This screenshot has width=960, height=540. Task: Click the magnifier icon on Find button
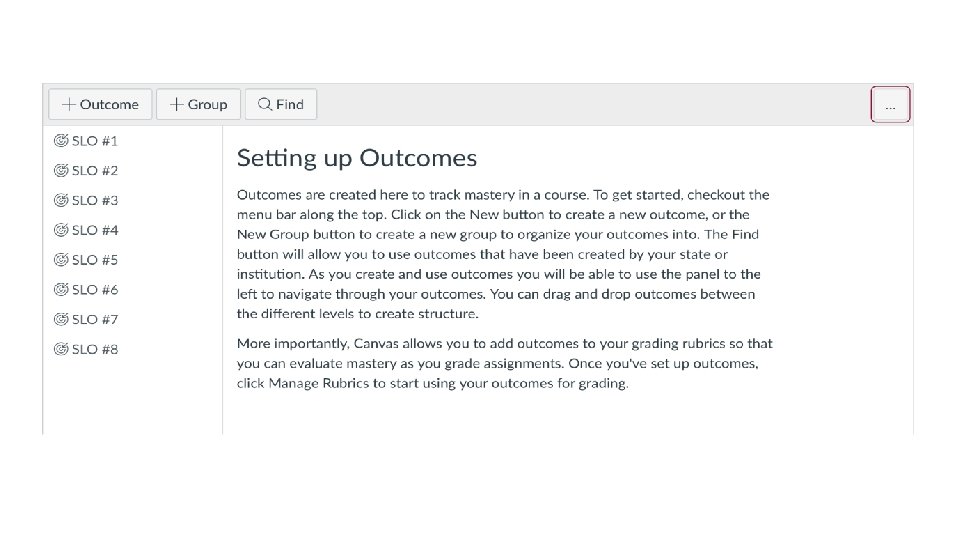tap(264, 104)
